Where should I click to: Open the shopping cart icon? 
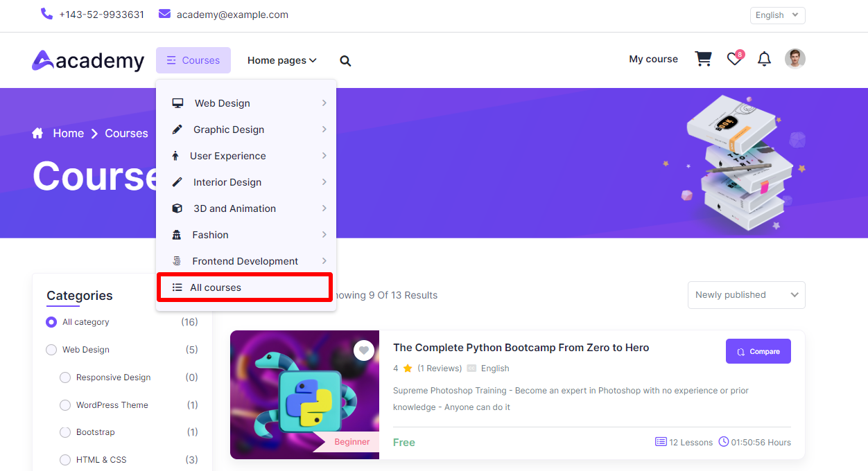[x=703, y=60]
